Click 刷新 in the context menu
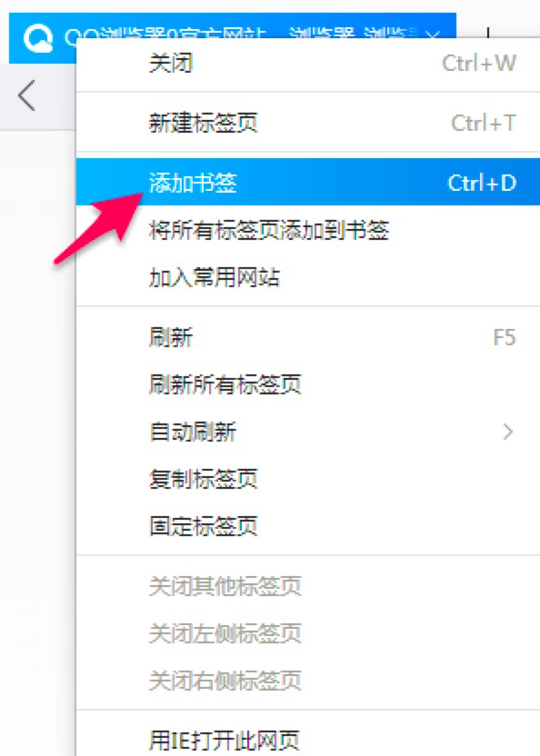The width and height of the screenshot is (540, 756). pyautogui.click(x=308, y=337)
